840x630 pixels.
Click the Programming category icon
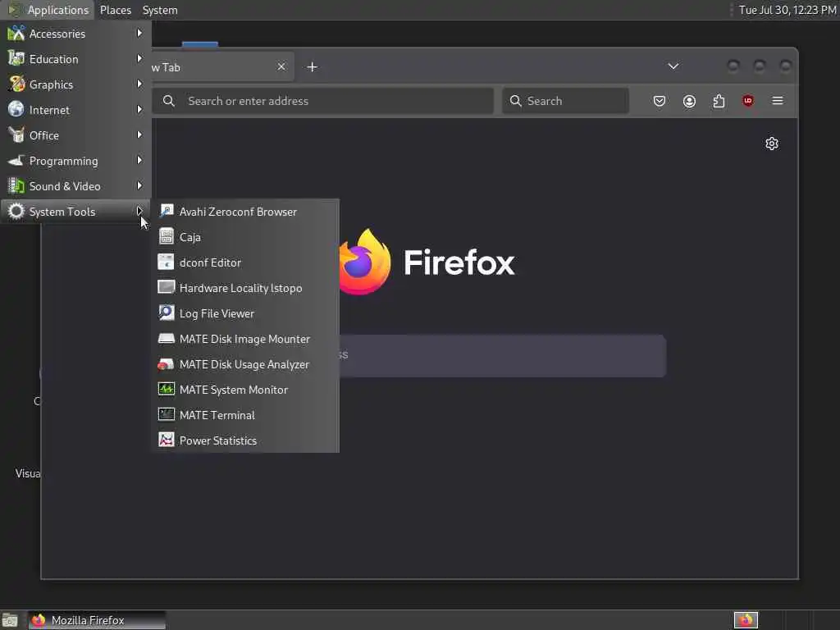pos(16,160)
